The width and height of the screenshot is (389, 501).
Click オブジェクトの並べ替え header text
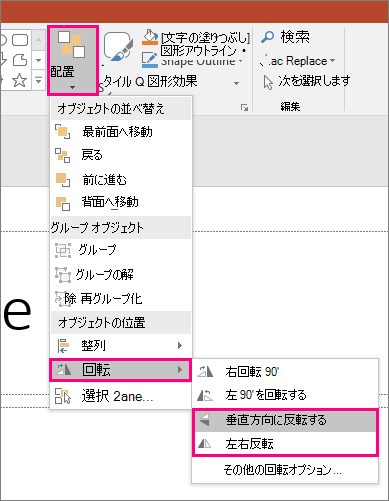pyautogui.click(x=111, y=109)
